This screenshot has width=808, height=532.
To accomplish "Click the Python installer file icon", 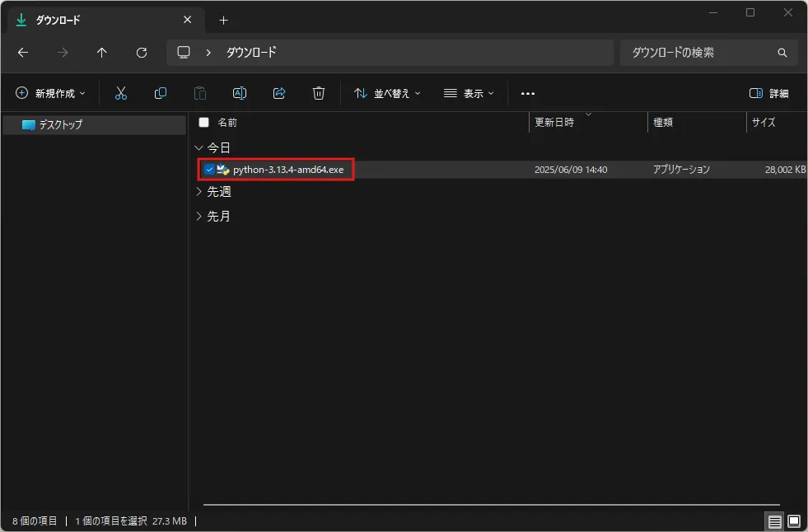I will click(222, 170).
